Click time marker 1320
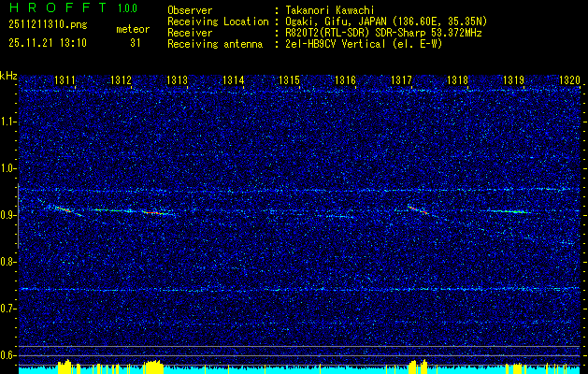The image size is (588, 374). click(569, 79)
